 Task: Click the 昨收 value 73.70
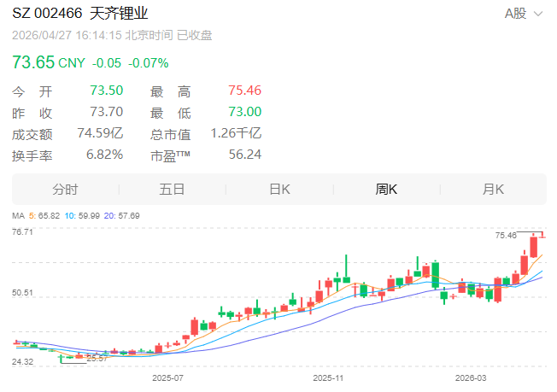click(x=107, y=112)
